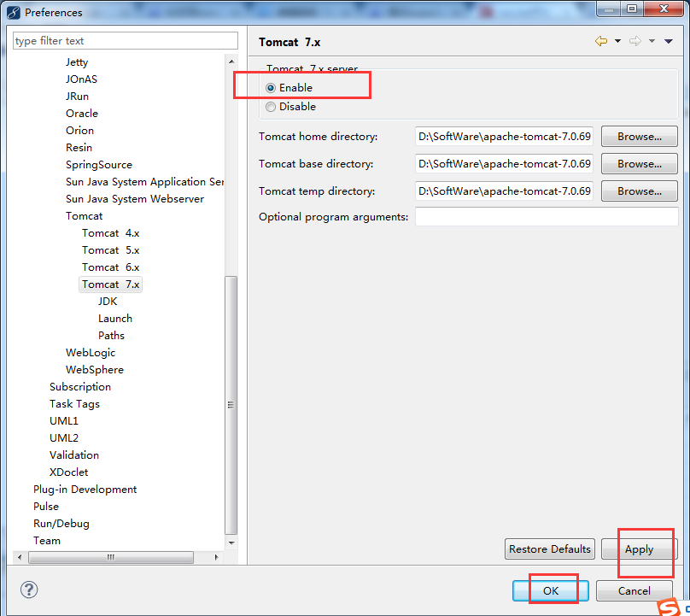The image size is (690, 616).
Task: Select Tomcat 5.x in the tree
Action: coord(110,250)
